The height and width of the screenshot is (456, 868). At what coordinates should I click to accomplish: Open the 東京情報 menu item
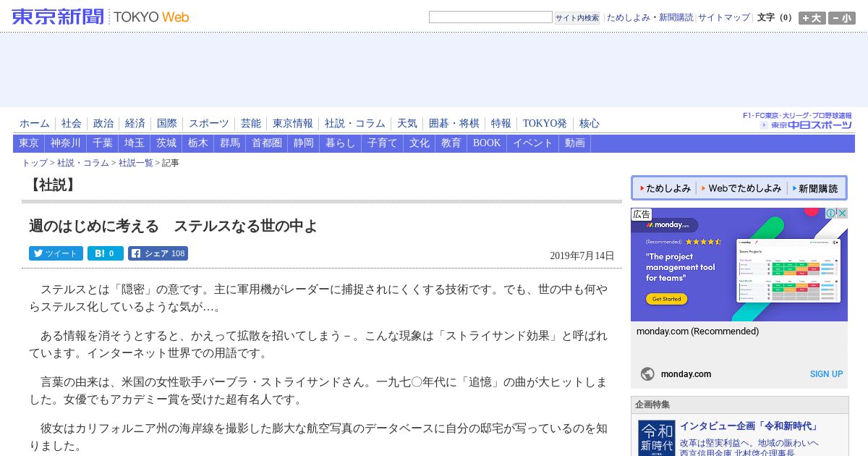coord(293,124)
